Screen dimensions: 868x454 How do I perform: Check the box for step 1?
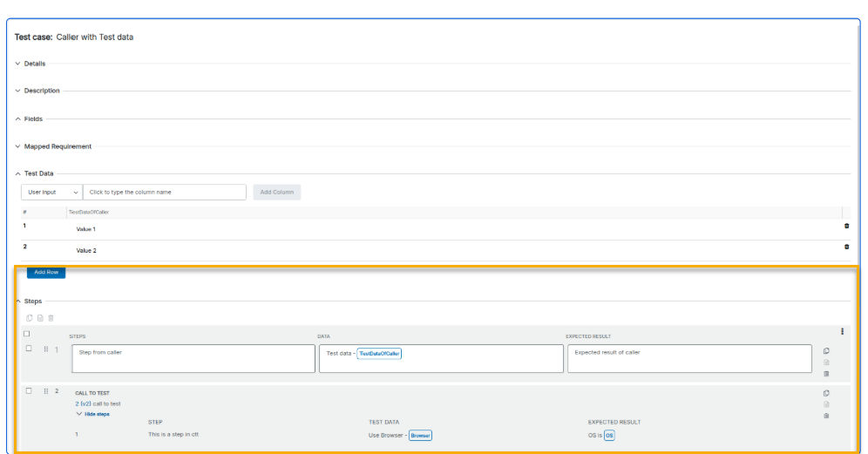coord(29,349)
